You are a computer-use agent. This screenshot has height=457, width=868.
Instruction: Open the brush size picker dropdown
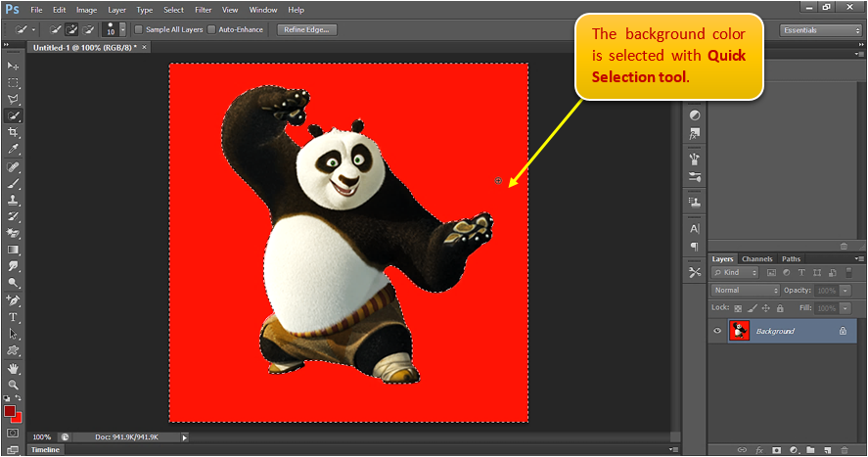click(123, 30)
